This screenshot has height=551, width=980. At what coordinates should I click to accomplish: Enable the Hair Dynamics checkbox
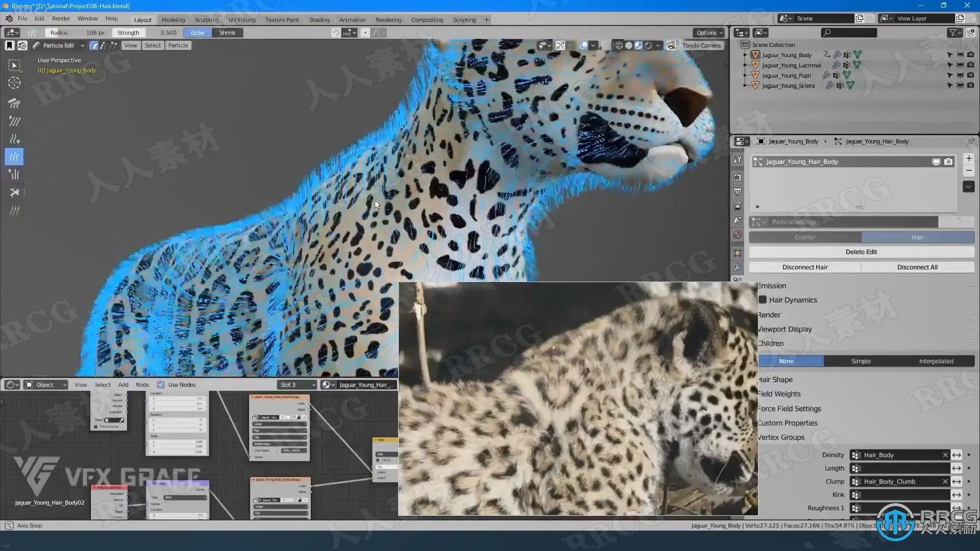763,300
